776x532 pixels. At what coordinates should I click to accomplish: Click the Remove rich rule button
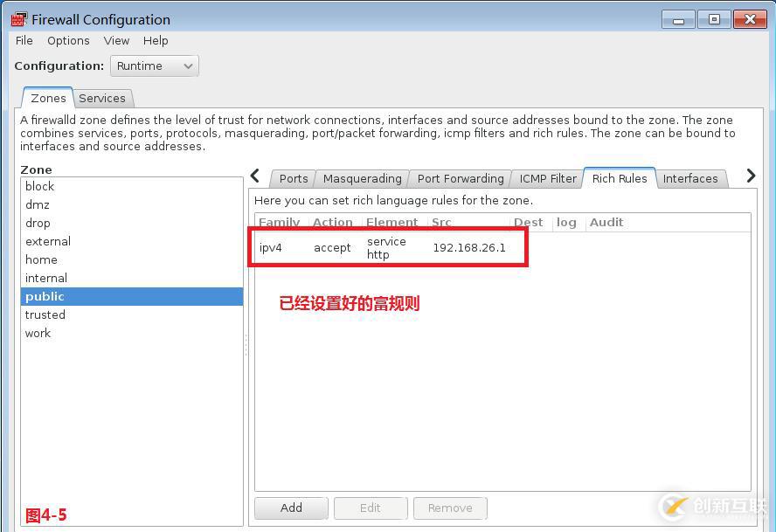click(450, 508)
